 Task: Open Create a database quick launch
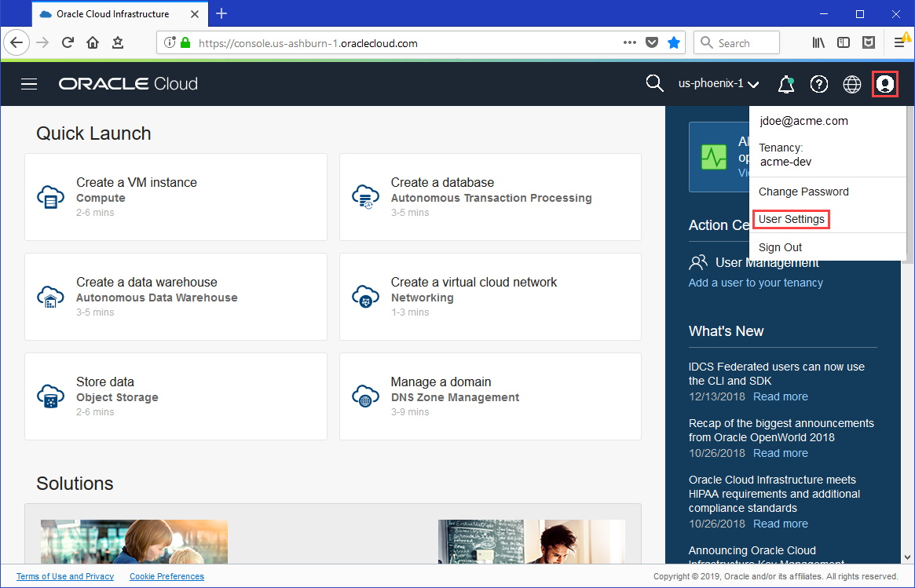(x=490, y=197)
